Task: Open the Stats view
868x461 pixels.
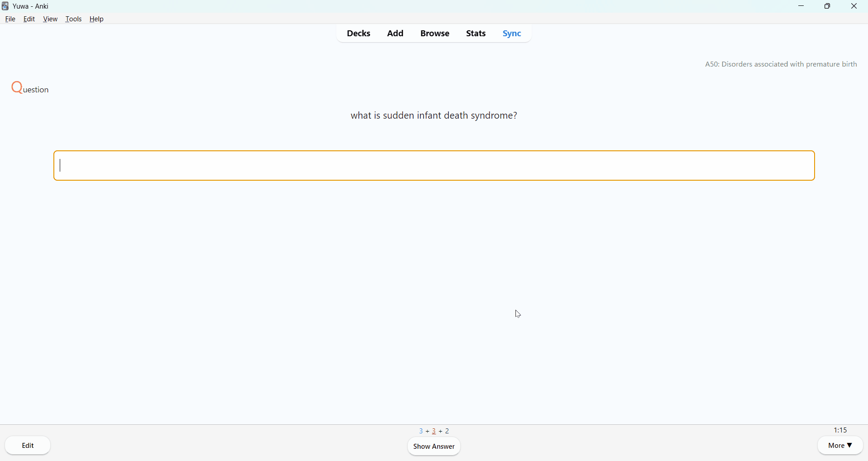Action: point(476,34)
